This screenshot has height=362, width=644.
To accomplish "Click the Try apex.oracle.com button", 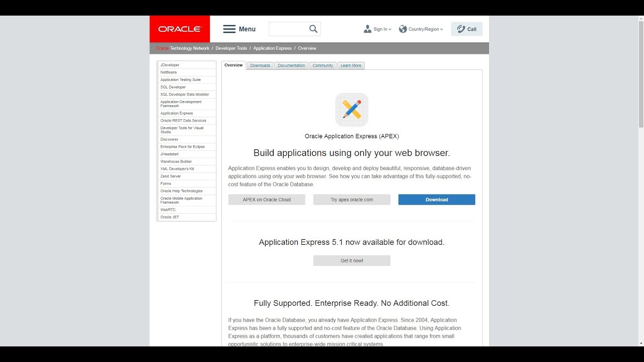I will (x=352, y=200).
